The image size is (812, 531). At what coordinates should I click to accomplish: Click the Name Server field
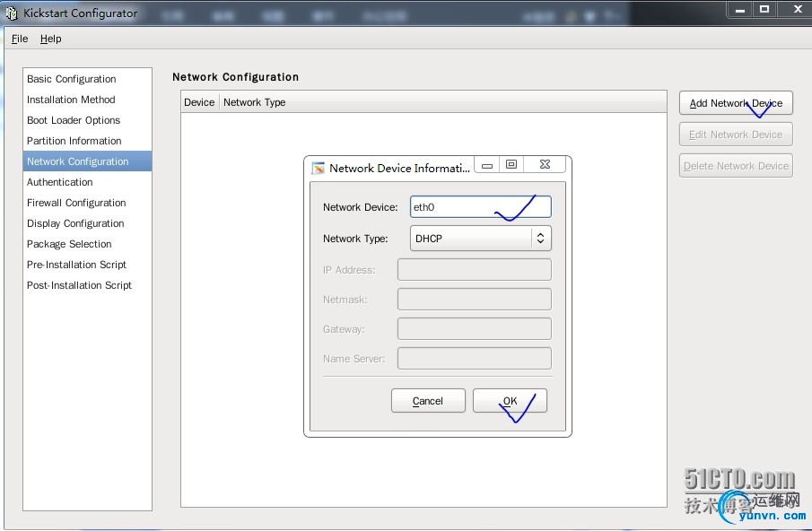pos(475,358)
